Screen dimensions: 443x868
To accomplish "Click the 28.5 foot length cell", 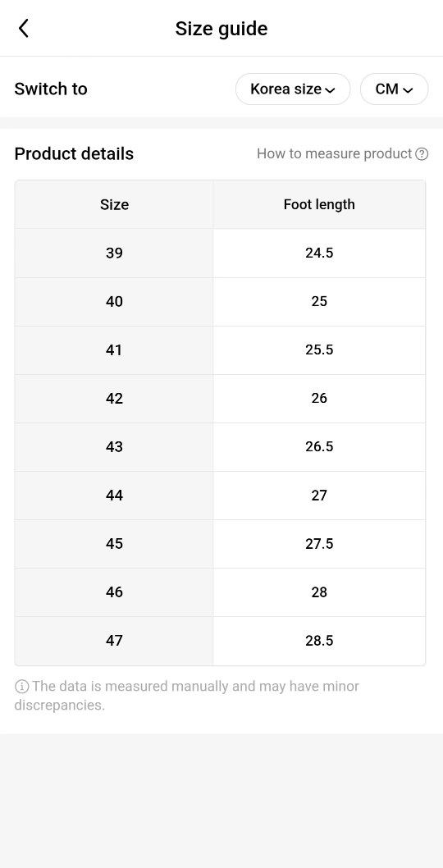I will click(x=319, y=641).
